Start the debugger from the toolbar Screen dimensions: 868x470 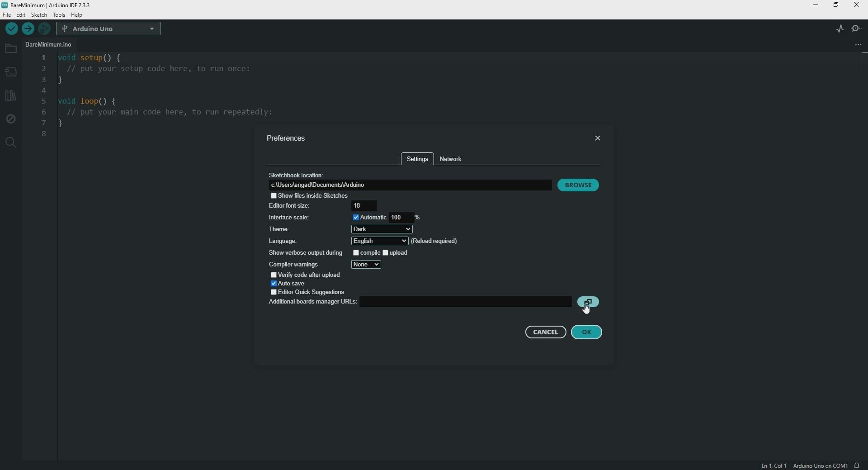click(44, 29)
